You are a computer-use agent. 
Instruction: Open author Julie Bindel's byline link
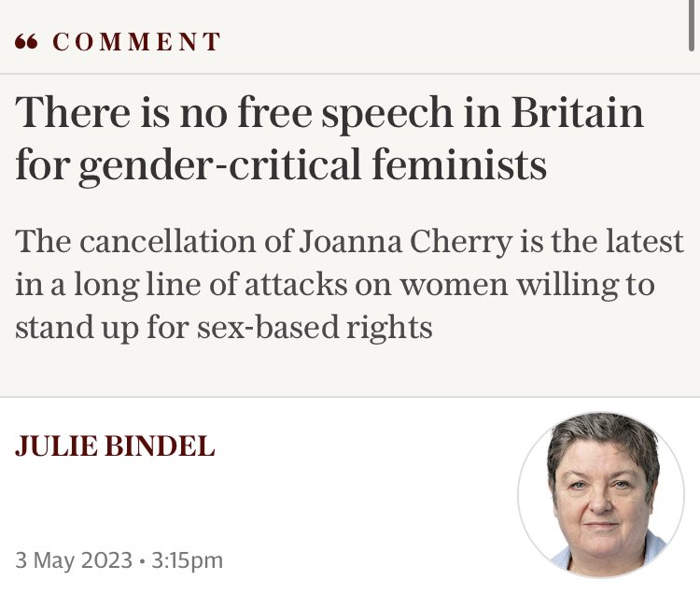(x=115, y=446)
